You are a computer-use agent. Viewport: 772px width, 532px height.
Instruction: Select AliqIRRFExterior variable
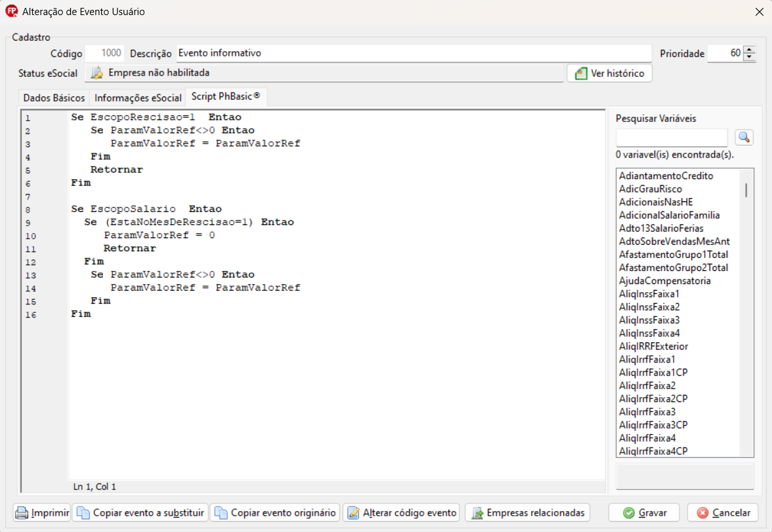pyautogui.click(x=653, y=346)
